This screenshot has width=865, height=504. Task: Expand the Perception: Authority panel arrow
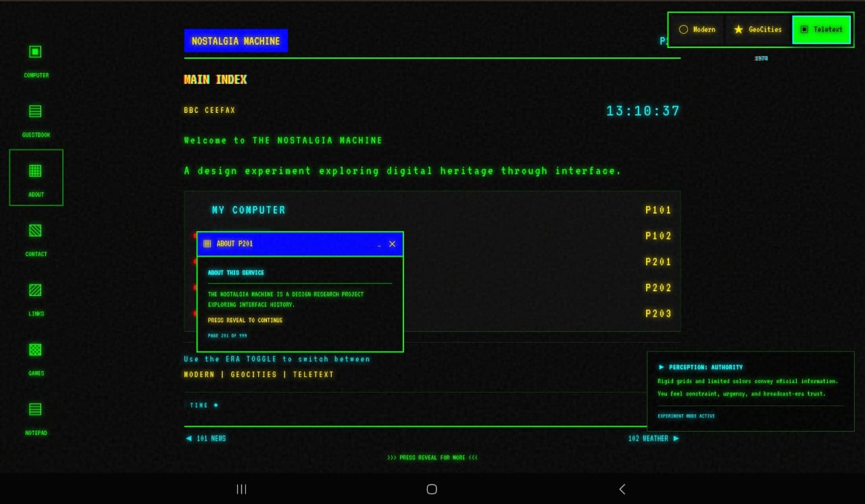click(x=662, y=368)
